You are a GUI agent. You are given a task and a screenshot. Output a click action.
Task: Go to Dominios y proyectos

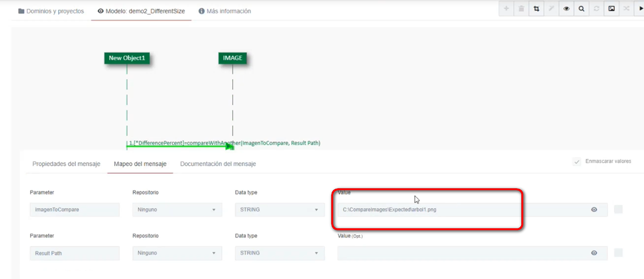51,11
